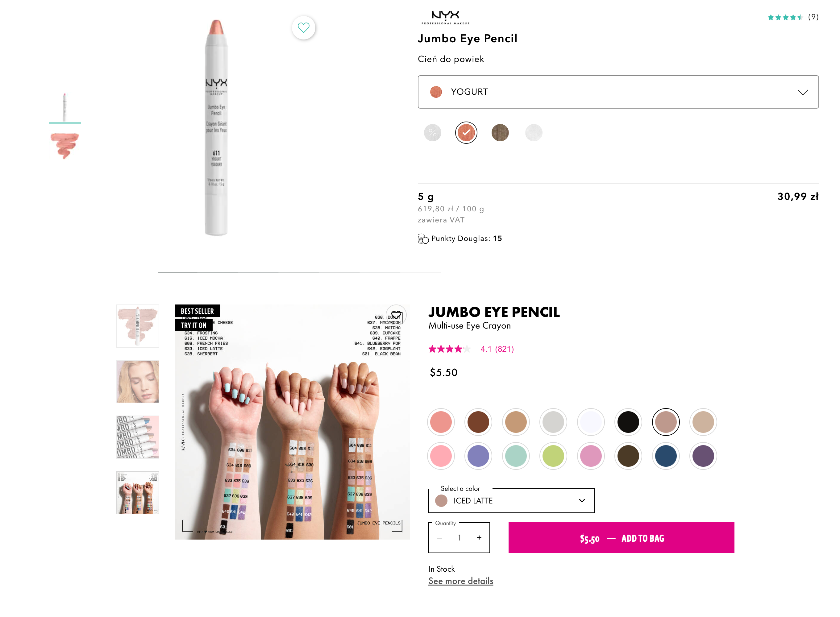View the blonde model thumbnail image

click(137, 381)
